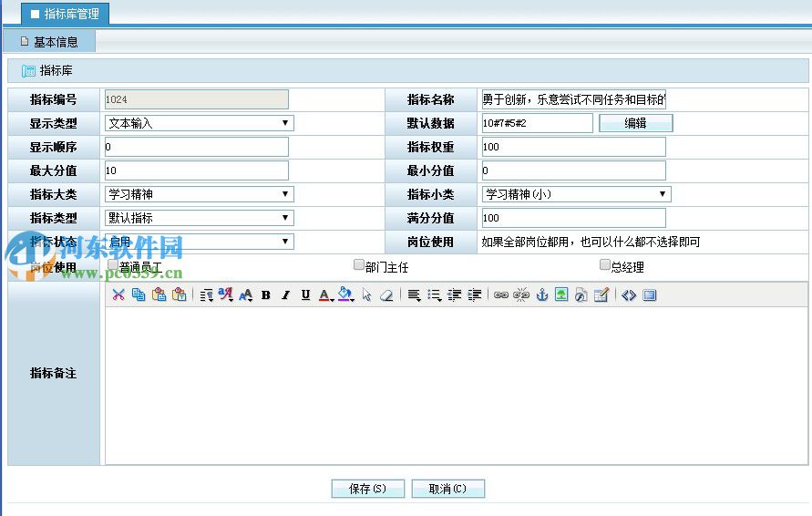The height and width of the screenshot is (516, 812).
Task: Open the 指标类型 dropdown
Action: pyautogui.click(x=200, y=218)
